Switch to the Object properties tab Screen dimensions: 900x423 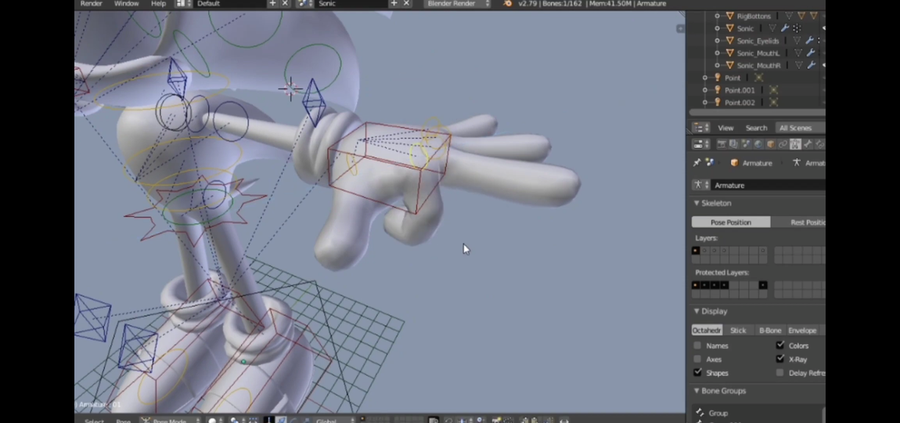[x=770, y=145]
